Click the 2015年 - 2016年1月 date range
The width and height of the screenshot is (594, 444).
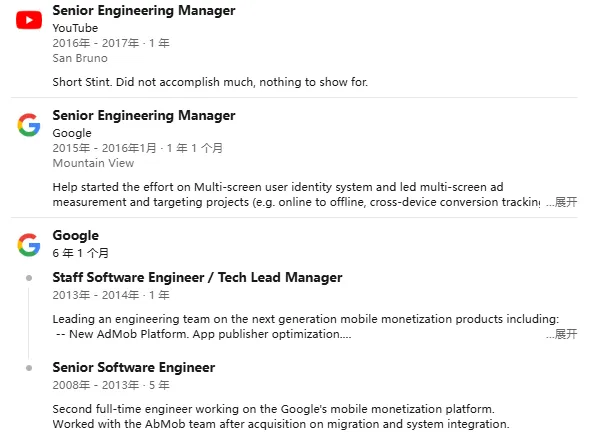tap(104, 148)
